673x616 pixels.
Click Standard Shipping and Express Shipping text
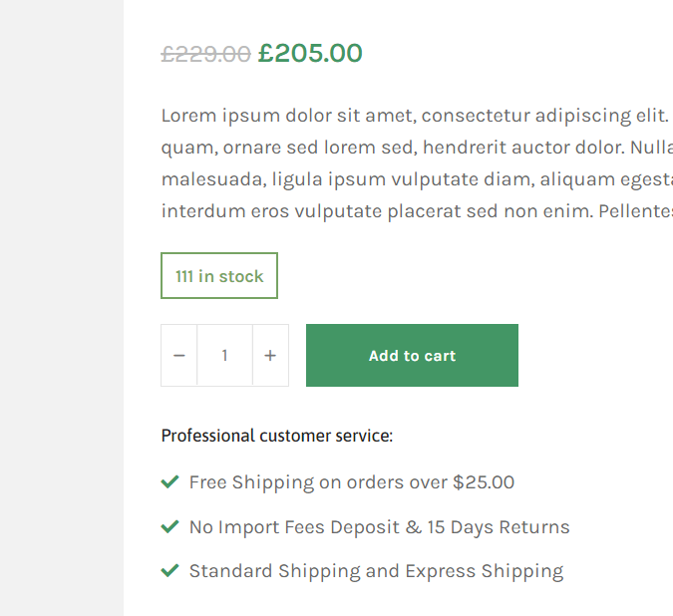pyautogui.click(x=376, y=571)
